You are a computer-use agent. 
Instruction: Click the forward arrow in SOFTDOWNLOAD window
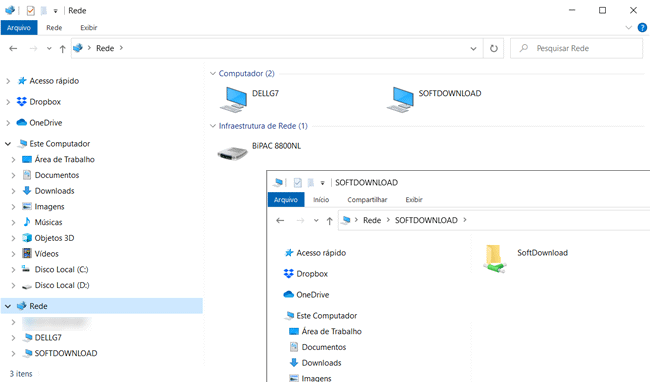pos(301,220)
